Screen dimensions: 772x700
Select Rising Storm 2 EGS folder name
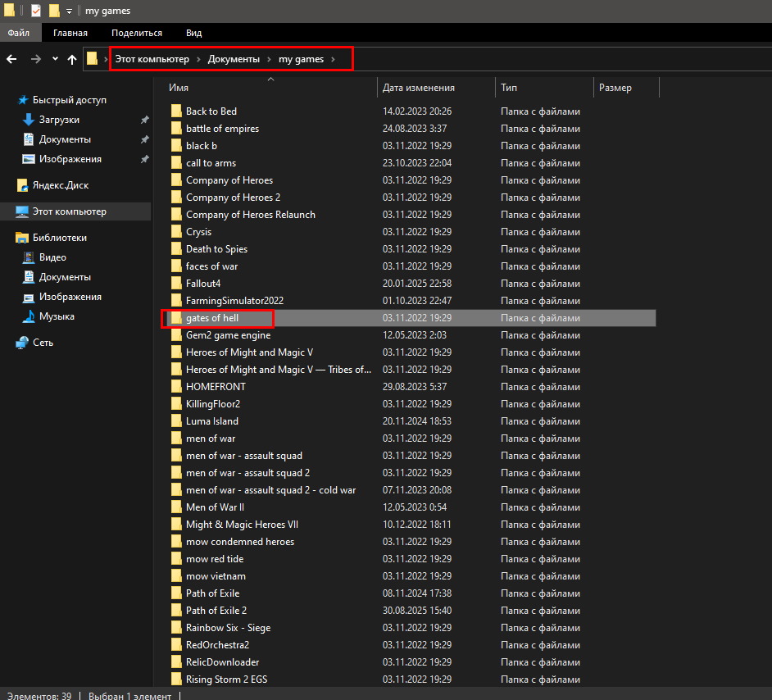coord(226,680)
